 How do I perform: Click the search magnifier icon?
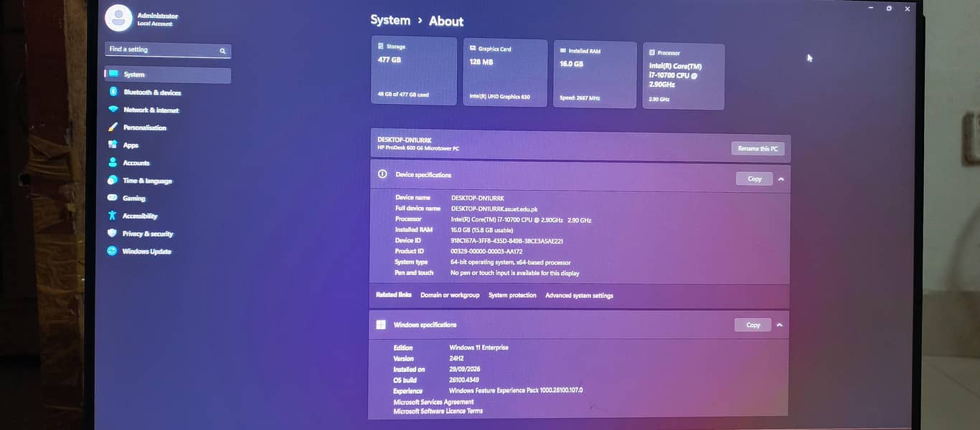(x=222, y=51)
